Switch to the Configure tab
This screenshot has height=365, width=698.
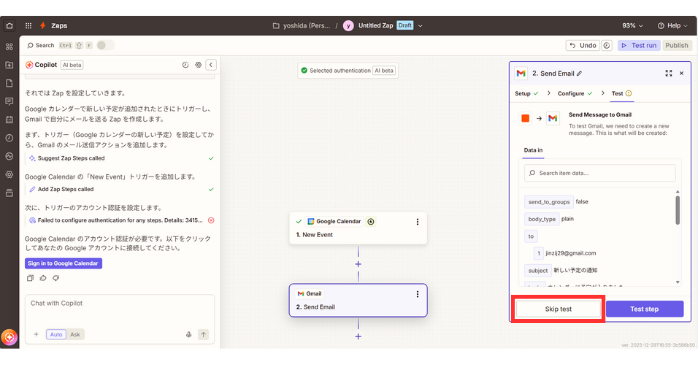[576, 93]
